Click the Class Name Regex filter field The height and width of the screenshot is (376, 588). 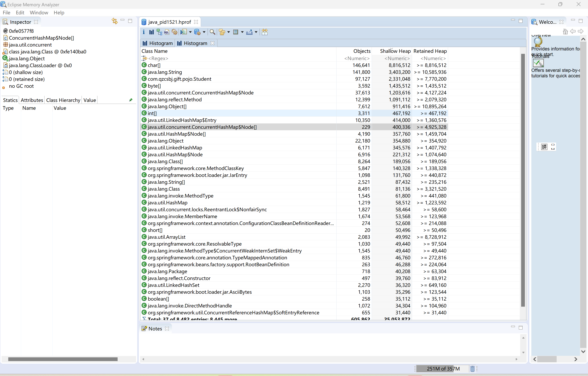pyautogui.click(x=158, y=59)
